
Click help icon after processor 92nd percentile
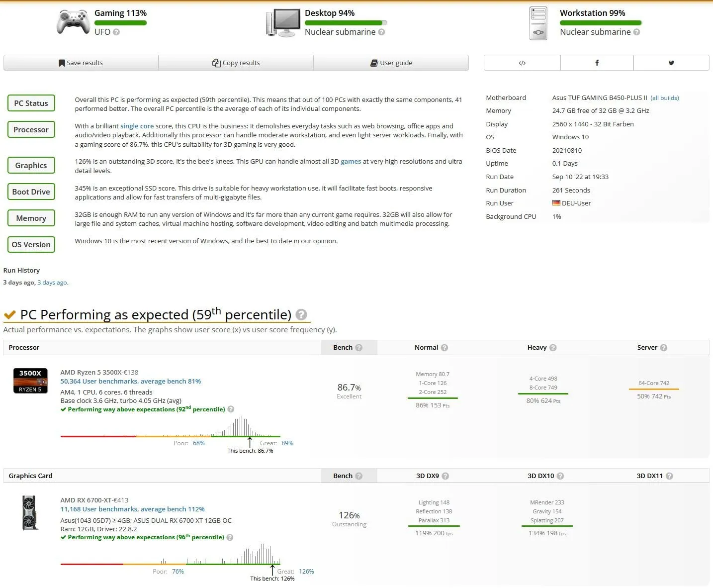tap(231, 409)
